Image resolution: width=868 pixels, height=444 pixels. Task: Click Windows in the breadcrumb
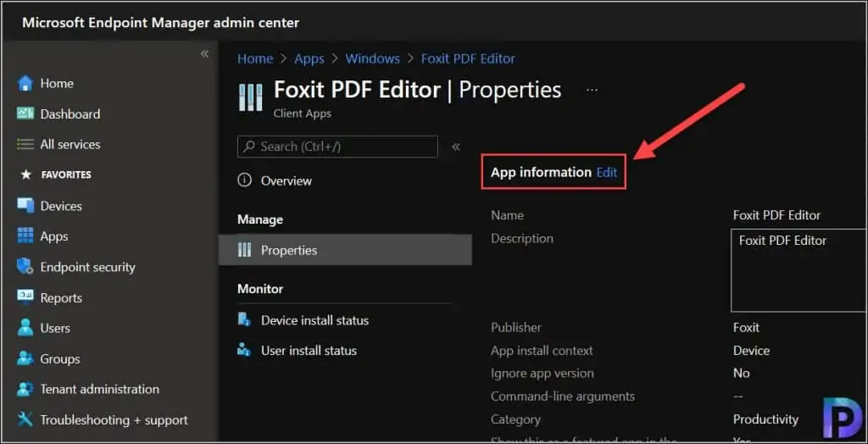(373, 58)
